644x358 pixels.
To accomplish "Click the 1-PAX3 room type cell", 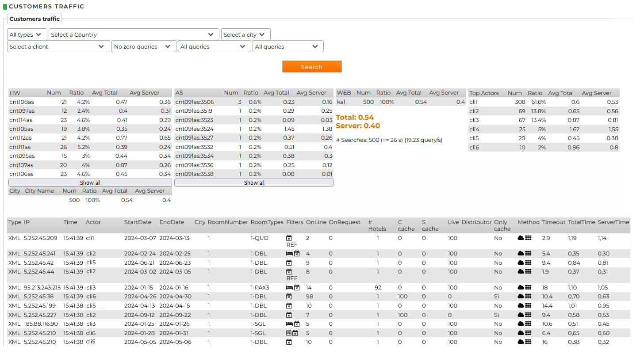I will pos(260,287).
